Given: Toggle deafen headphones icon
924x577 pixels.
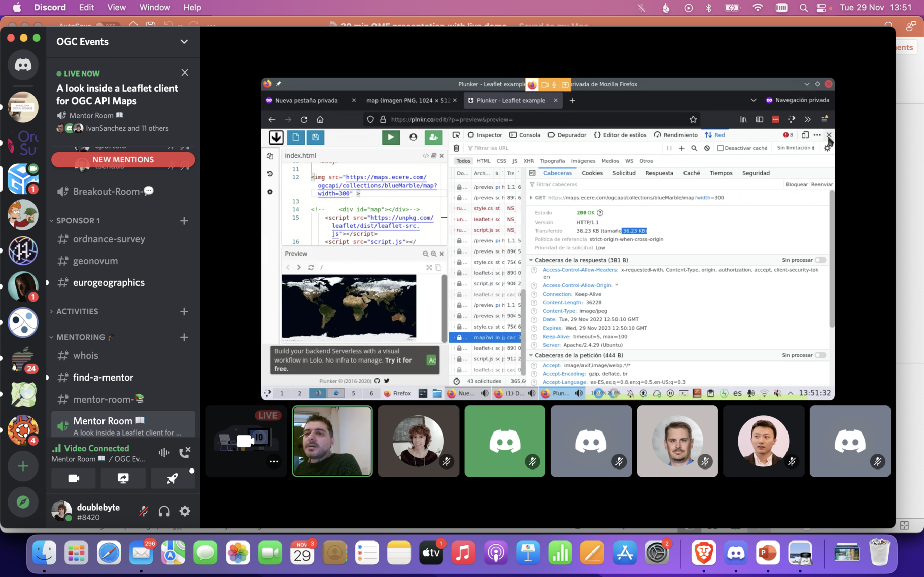Looking at the screenshot, I should [x=164, y=511].
